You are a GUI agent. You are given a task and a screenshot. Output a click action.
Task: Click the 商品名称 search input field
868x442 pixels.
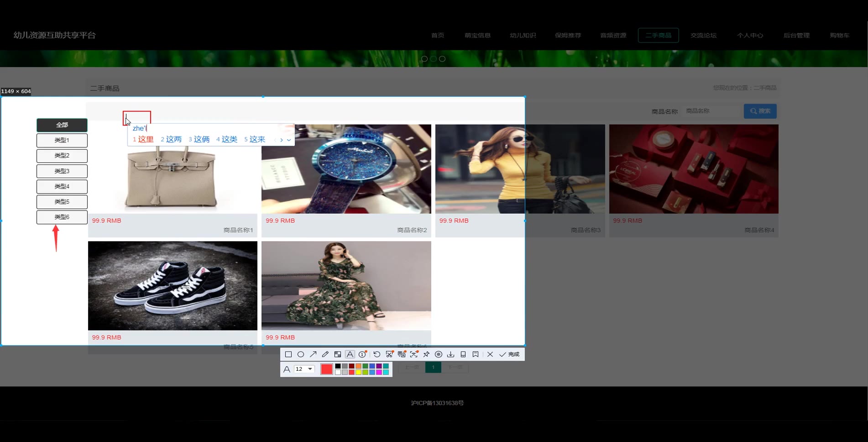click(x=711, y=111)
